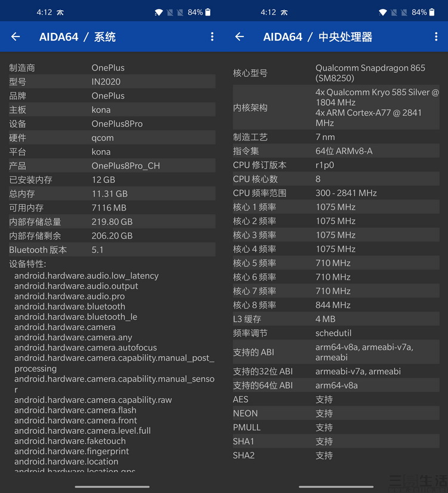Tap android.hardware.faketouch entry

point(70,441)
